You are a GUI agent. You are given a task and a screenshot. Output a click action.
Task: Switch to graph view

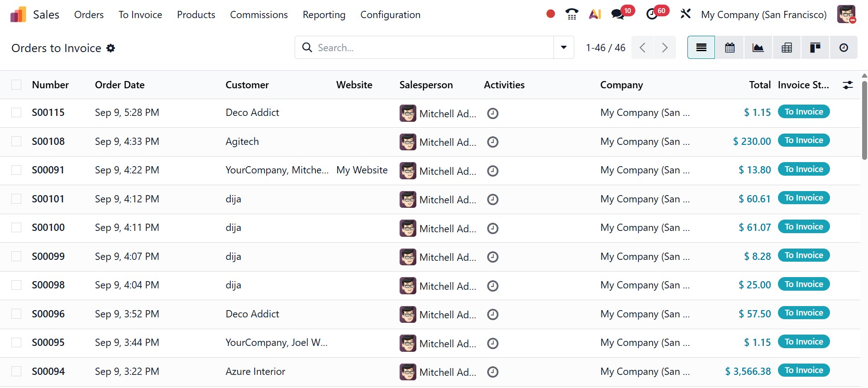[758, 48]
